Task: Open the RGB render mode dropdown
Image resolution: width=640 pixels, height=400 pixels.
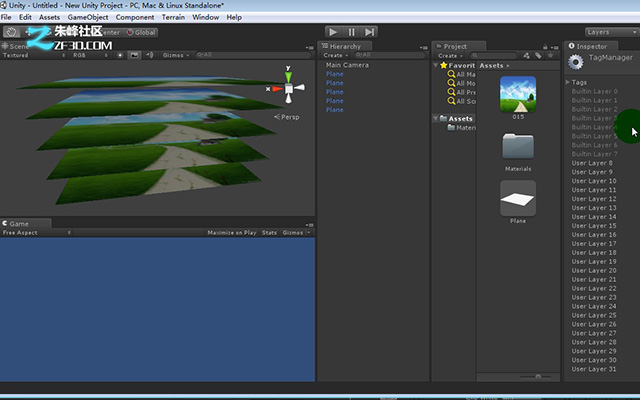Action: (x=90, y=55)
